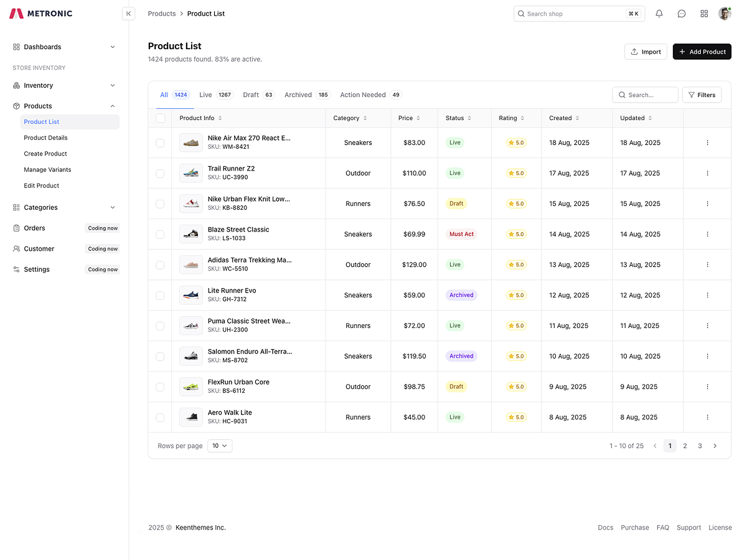Open the chat messages icon
Screen dimensions: 747x560
tap(682, 14)
